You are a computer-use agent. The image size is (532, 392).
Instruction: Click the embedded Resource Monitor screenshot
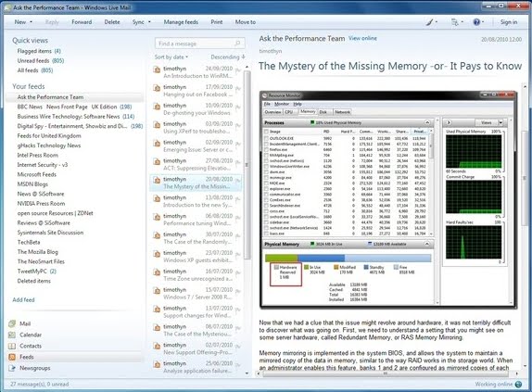388,199
